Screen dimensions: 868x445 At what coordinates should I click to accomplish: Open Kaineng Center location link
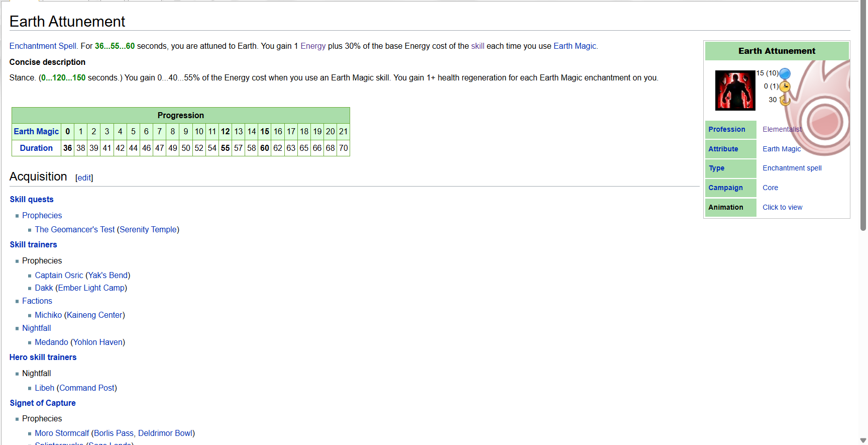pos(94,315)
